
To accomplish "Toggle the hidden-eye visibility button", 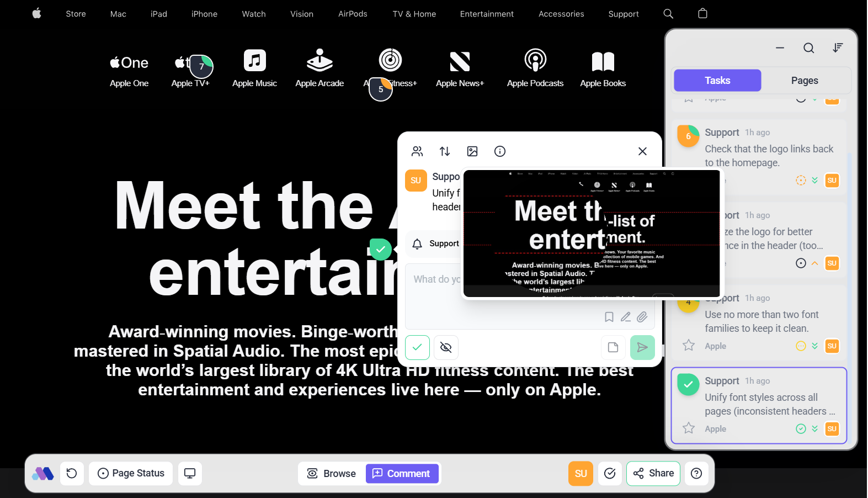I will [446, 347].
